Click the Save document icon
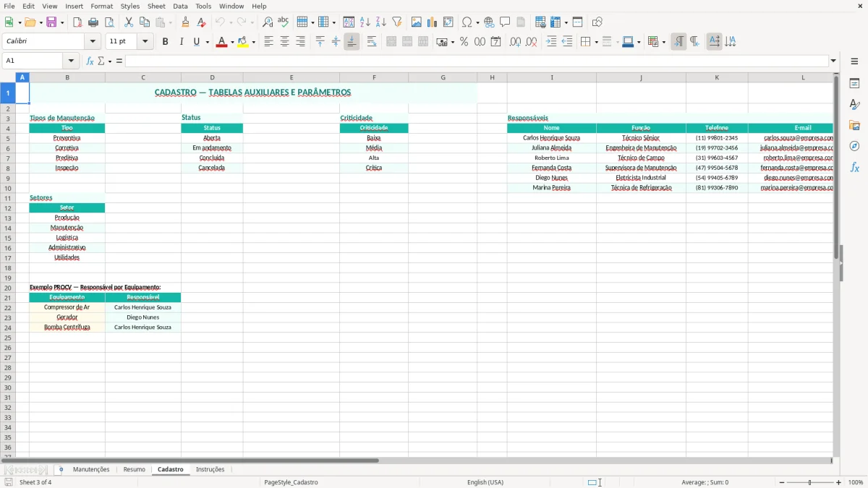 51,22
